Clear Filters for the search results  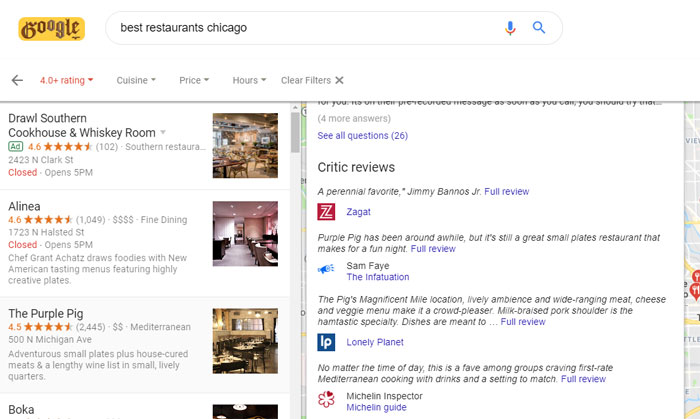coord(312,80)
